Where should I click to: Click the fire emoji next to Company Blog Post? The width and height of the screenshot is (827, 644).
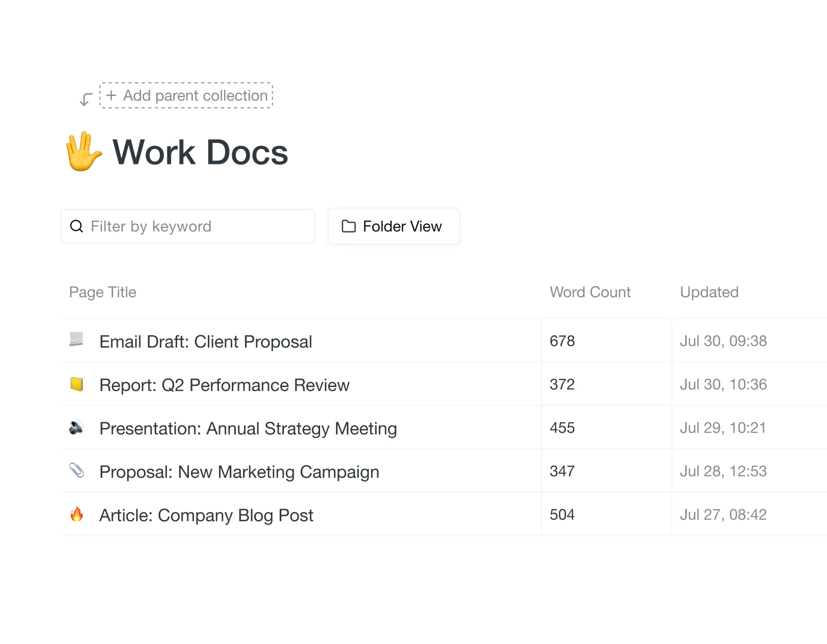pos(77,515)
